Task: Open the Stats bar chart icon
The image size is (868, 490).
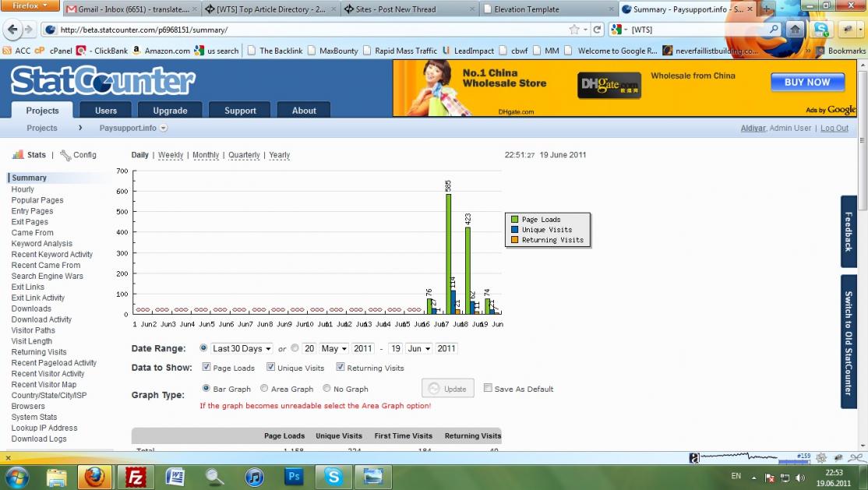Action: (18, 154)
